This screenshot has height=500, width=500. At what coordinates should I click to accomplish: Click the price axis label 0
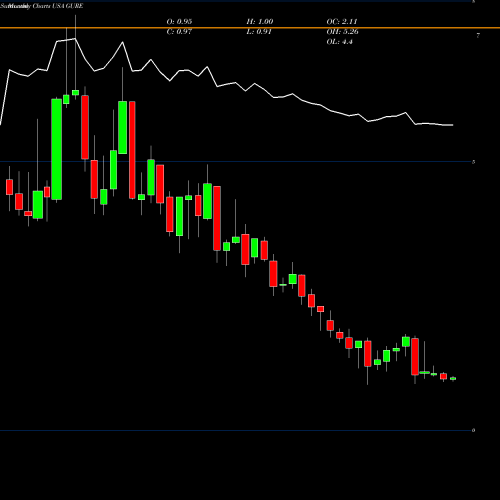(x=473, y=430)
